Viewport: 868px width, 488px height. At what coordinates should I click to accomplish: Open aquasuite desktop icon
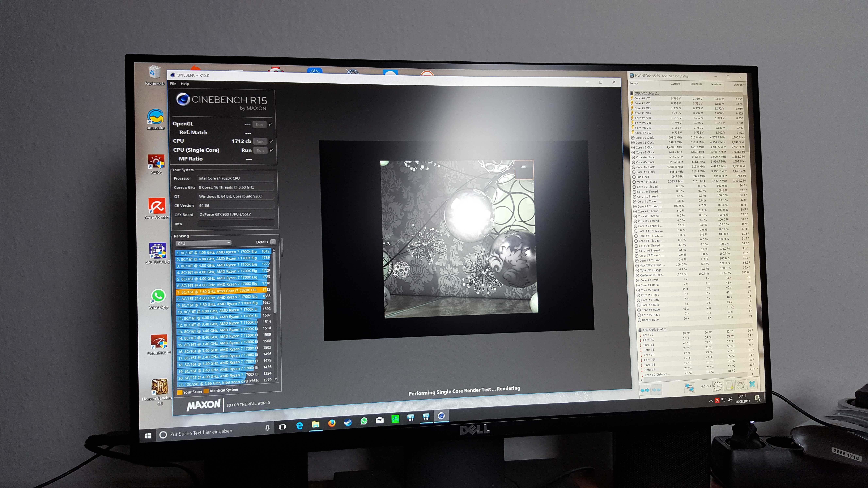[x=155, y=119]
